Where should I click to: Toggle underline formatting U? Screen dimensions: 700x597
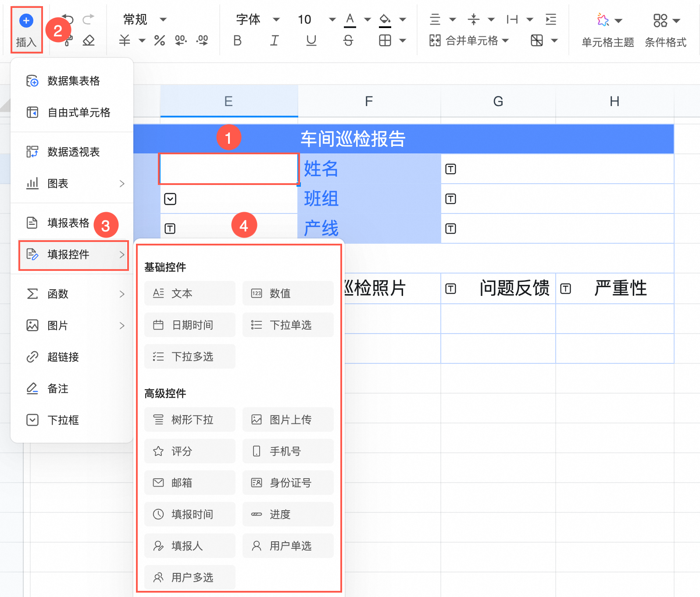[x=311, y=41]
